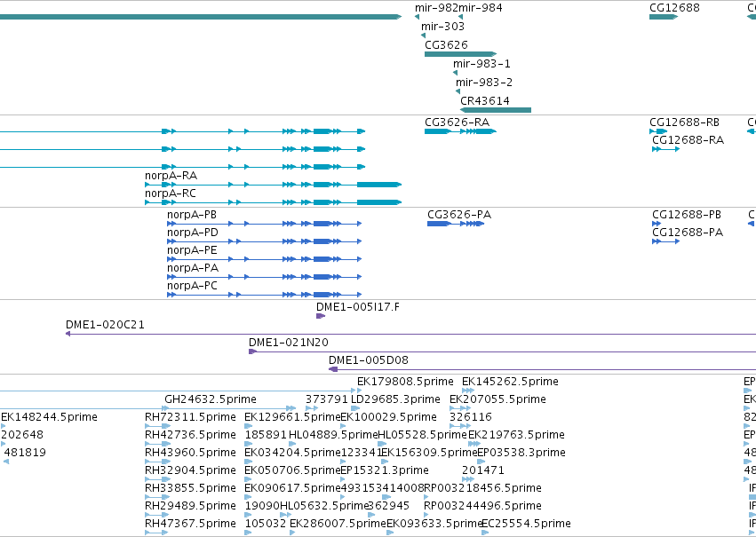The image size is (756, 537).
Task: Click the DME1-005I17.F purple clone glyph
Action: click(x=321, y=316)
